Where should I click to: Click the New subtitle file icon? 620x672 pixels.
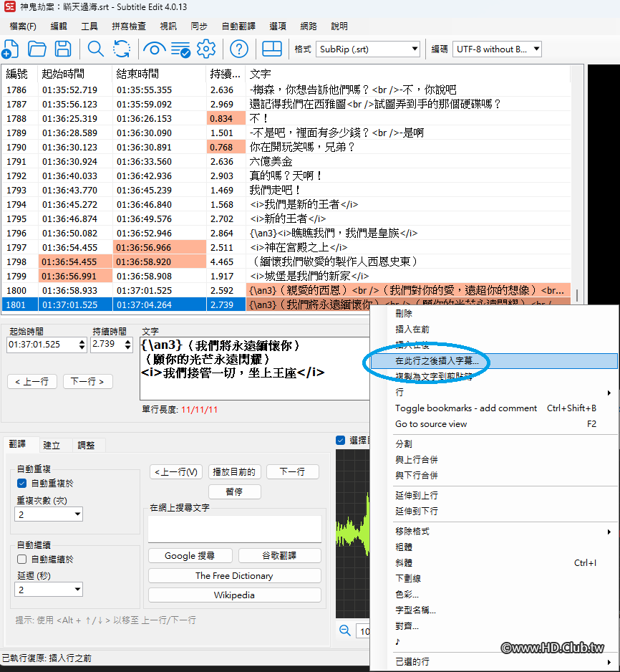[10, 49]
